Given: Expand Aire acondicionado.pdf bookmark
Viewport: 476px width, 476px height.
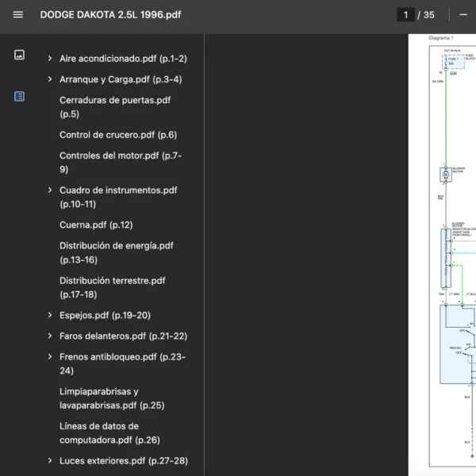Looking at the screenshot, I should coord(50,59).
